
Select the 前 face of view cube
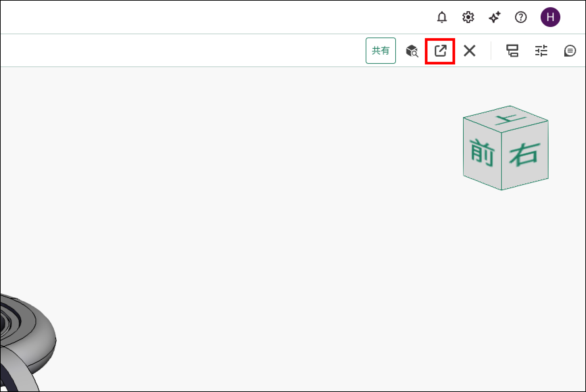482,153
